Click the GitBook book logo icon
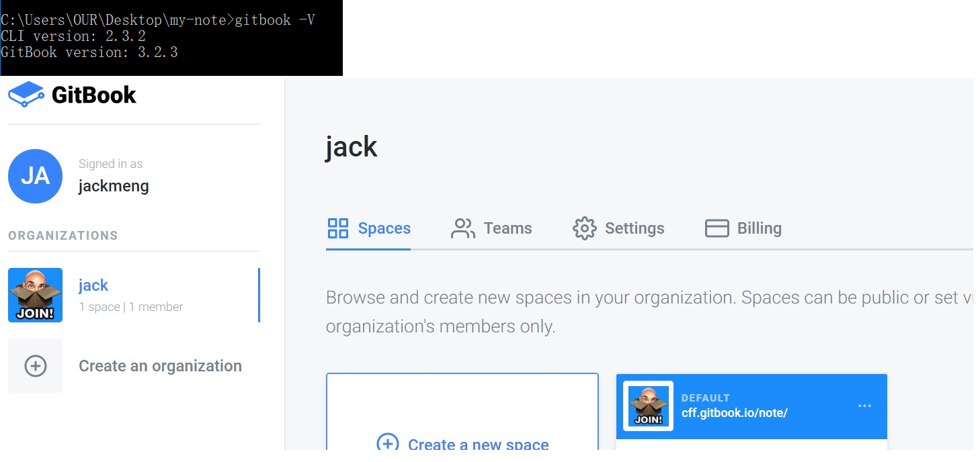This screenshot has height=462, width=980. coord(26,95)
